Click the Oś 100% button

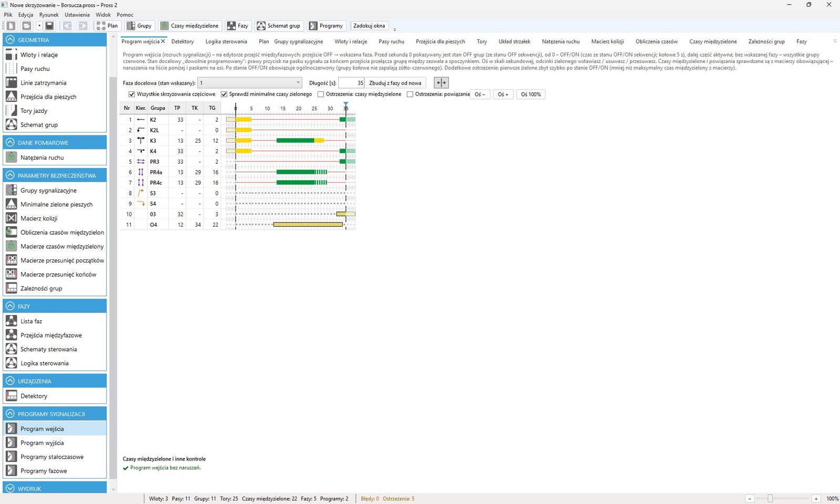point(531,94)
